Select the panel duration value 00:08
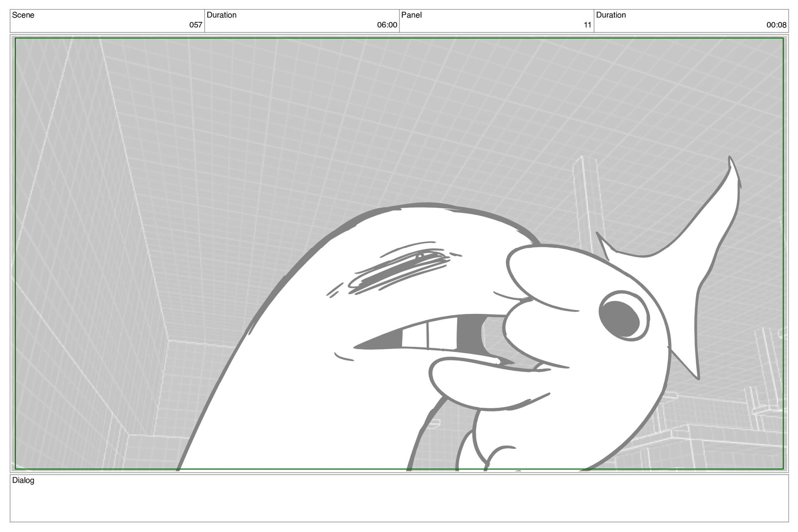This screenshot has height=532, width=798. click(776, 25)
